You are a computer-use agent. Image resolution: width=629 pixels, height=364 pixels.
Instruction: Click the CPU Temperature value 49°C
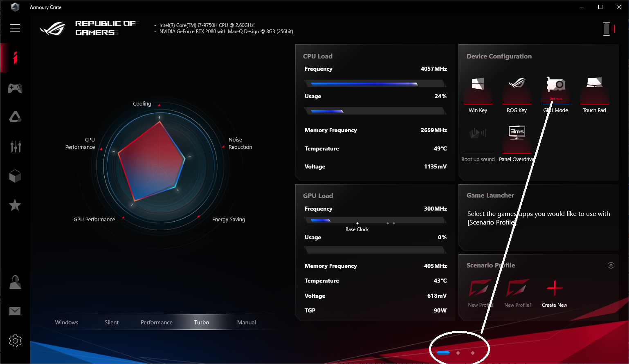coord(440,148)
